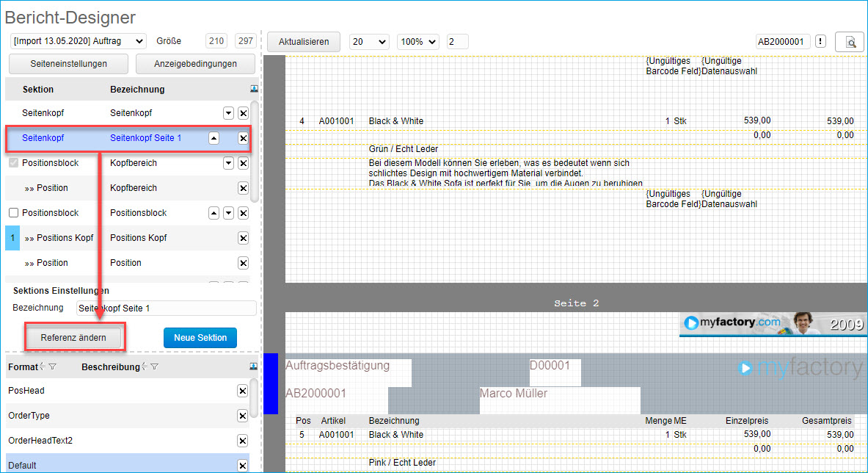Open the print preview magnifier icon
Image resolution: width=868 pixels, height=473 pixels.
click(x=850, y=42)
